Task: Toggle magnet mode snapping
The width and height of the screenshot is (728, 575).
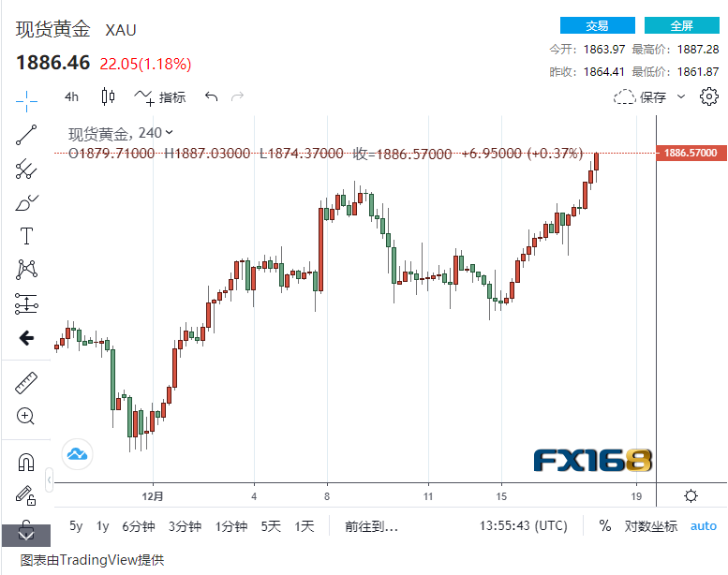Action: click(x=26, y=462)
